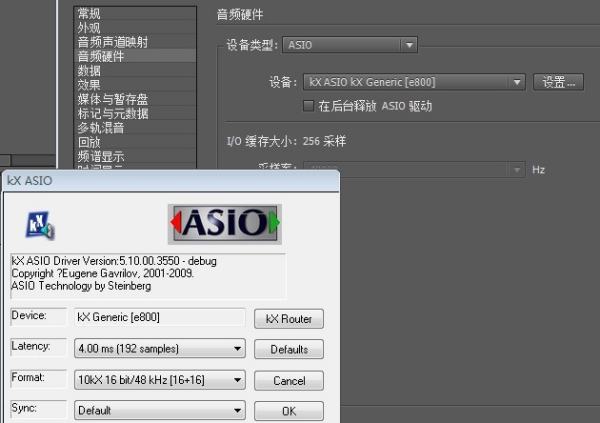This screenshot has width=600, height=423.
Task: Click the Device field kX Generic [e800]
Action: 160,317
